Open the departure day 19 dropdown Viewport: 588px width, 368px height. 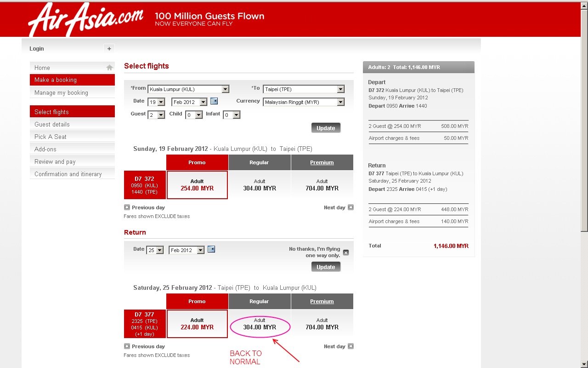click(x=156, y=102)
